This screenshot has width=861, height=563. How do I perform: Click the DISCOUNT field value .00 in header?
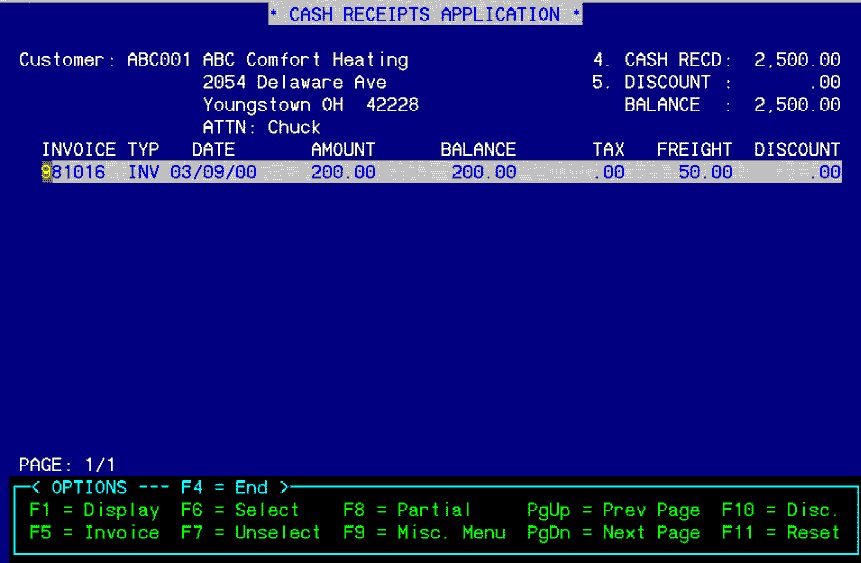(827, 82)
